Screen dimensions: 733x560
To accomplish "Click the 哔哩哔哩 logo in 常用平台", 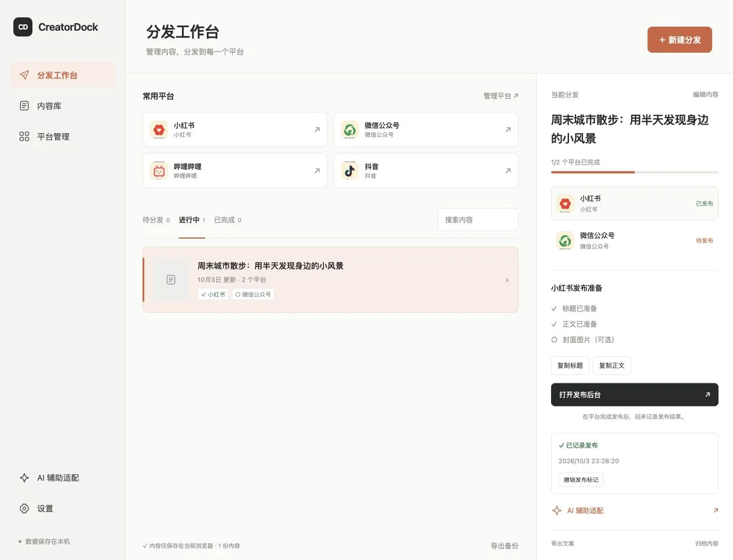I will (159, 171).
